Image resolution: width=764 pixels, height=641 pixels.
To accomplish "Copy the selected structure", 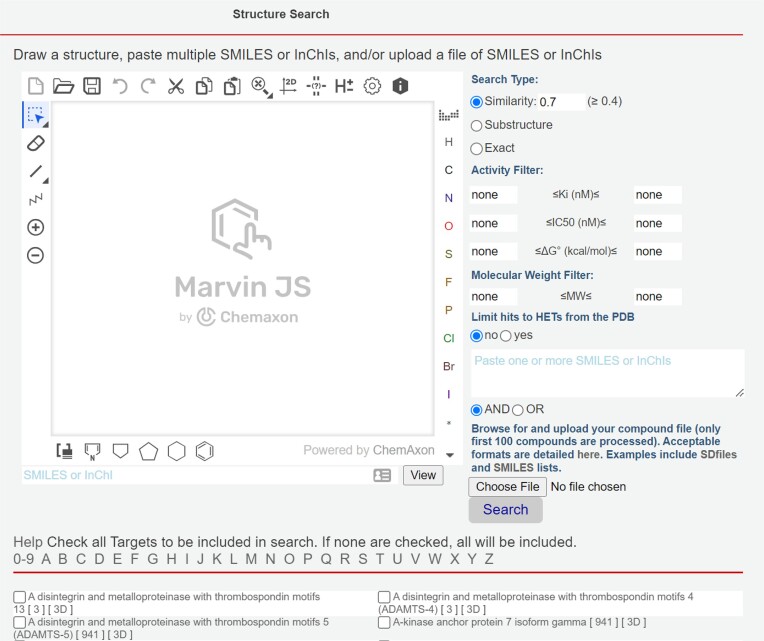I will click(x=204, y=86).
